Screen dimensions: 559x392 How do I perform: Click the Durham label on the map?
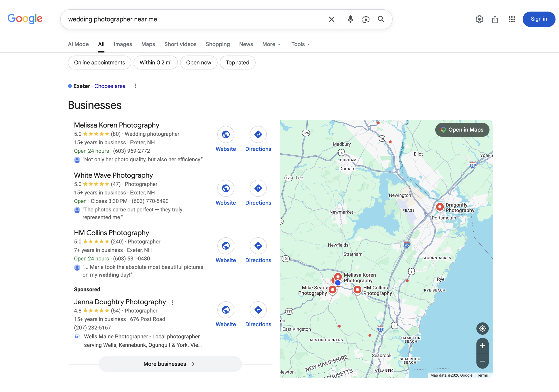point(347,169)
